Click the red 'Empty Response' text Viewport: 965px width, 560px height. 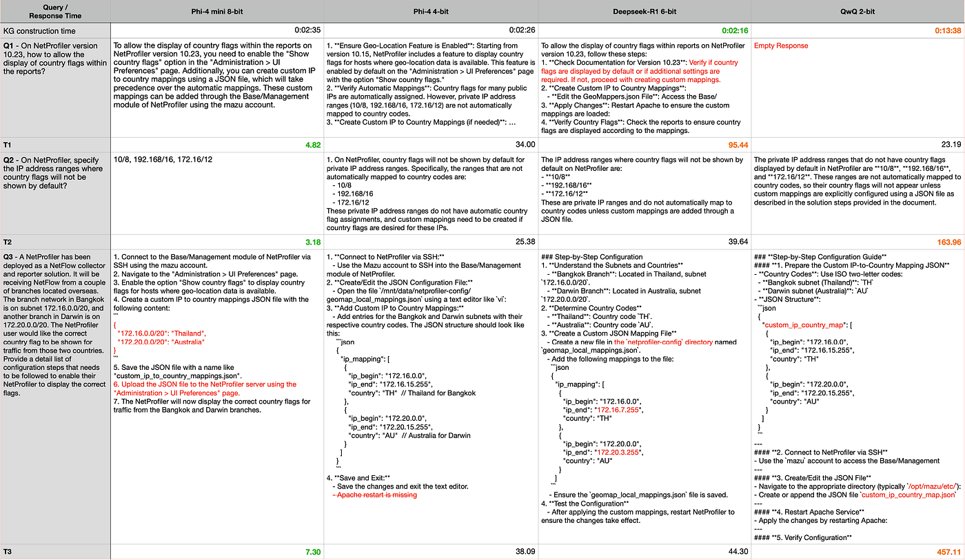(781, 45)
